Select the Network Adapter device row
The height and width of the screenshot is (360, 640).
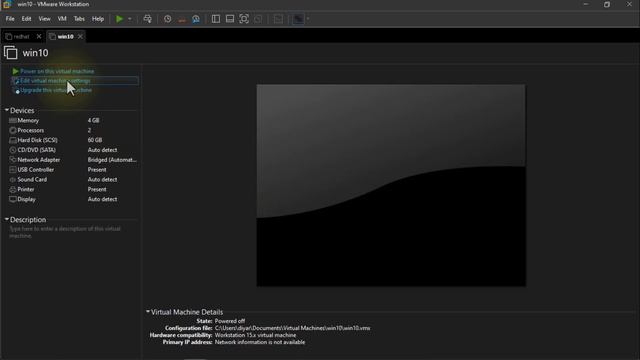coord(73,160)
